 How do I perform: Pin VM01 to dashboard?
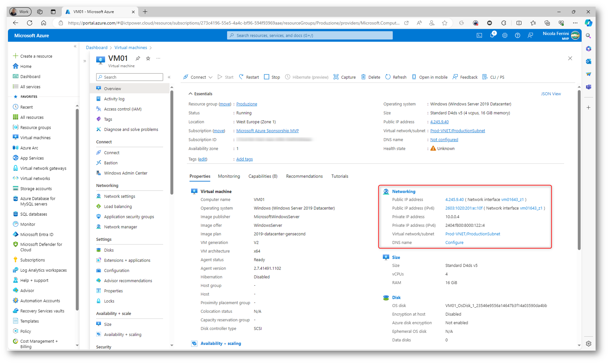click(138, 58)
